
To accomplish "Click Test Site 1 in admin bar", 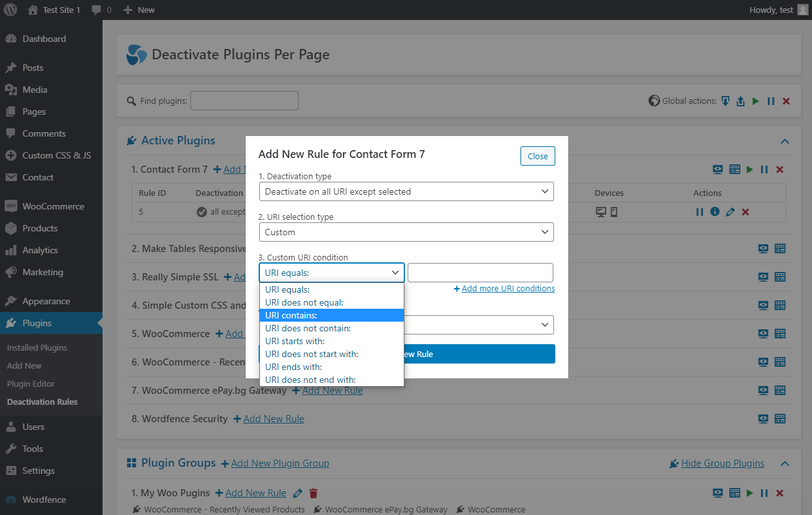I will (54, 10).
